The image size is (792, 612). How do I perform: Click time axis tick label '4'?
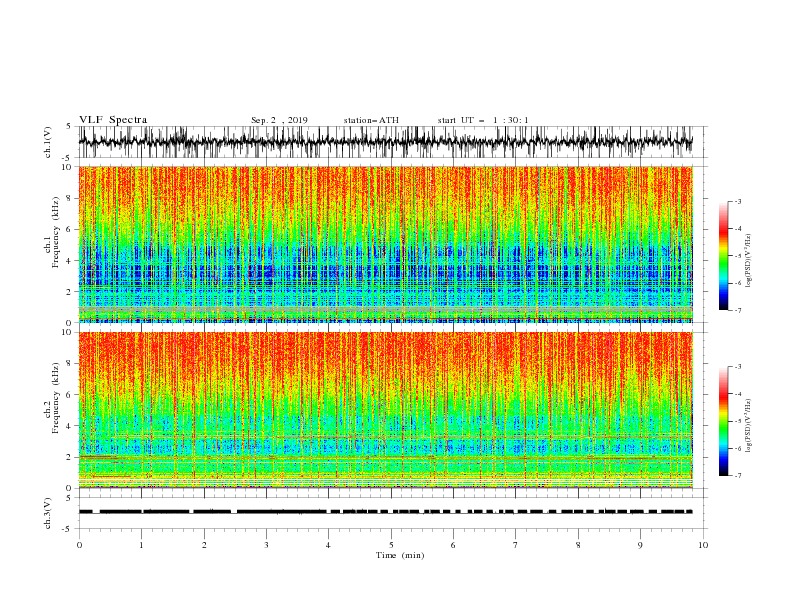[328, 545]
